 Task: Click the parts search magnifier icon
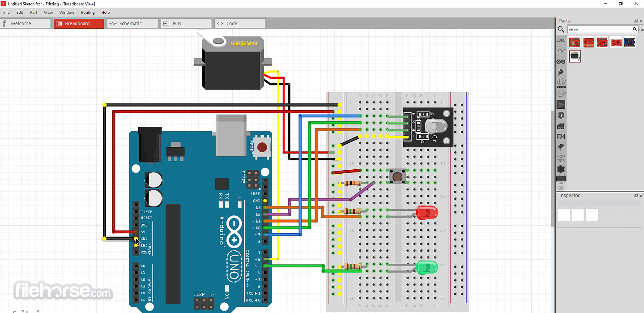tap(561, 30)
